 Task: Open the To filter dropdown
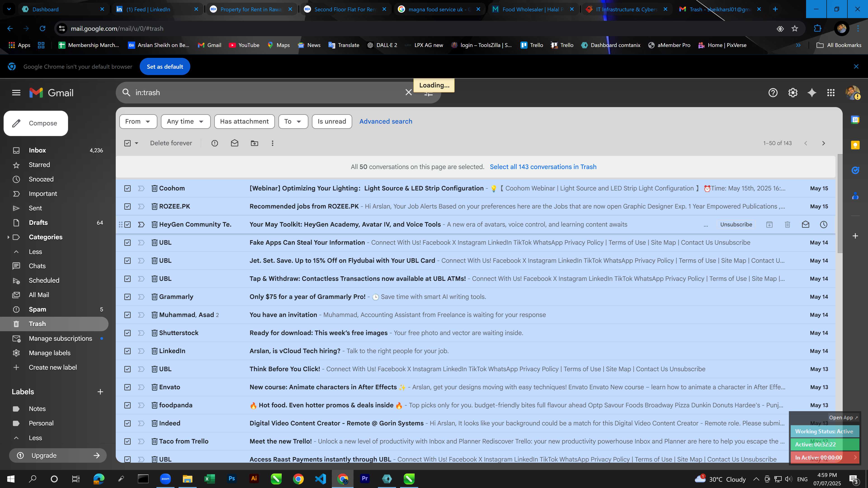point(293,121)
